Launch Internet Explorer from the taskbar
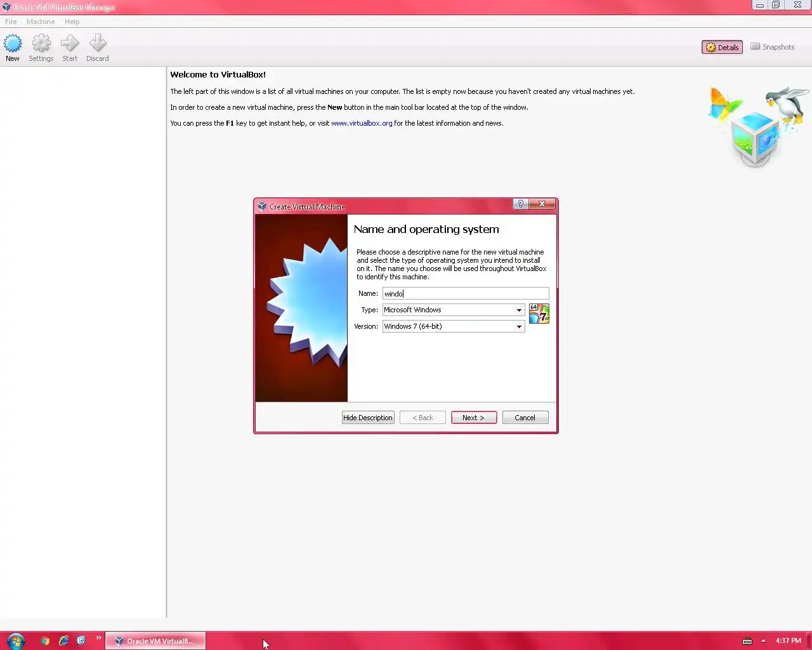The height and width of the screenshot is (650, 812). 63,640
